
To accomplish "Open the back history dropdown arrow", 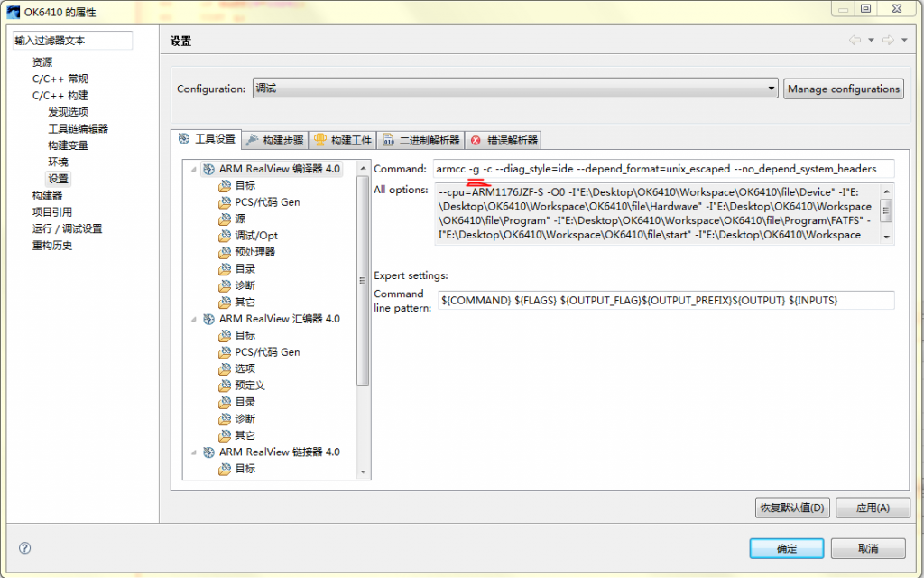I will click(871, 40).
